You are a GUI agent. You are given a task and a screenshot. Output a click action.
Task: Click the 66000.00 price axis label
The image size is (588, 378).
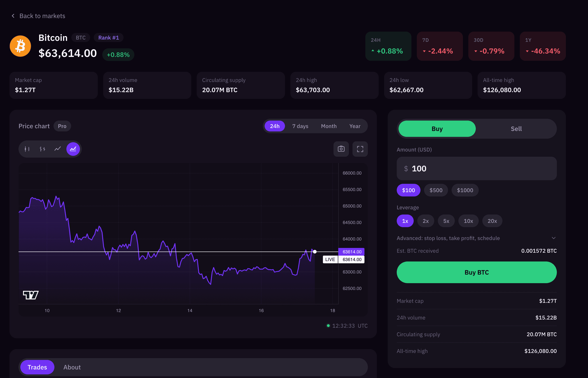352,173
